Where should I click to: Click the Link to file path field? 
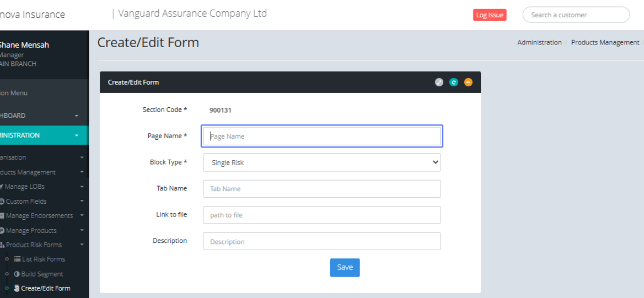click(321, 215)
